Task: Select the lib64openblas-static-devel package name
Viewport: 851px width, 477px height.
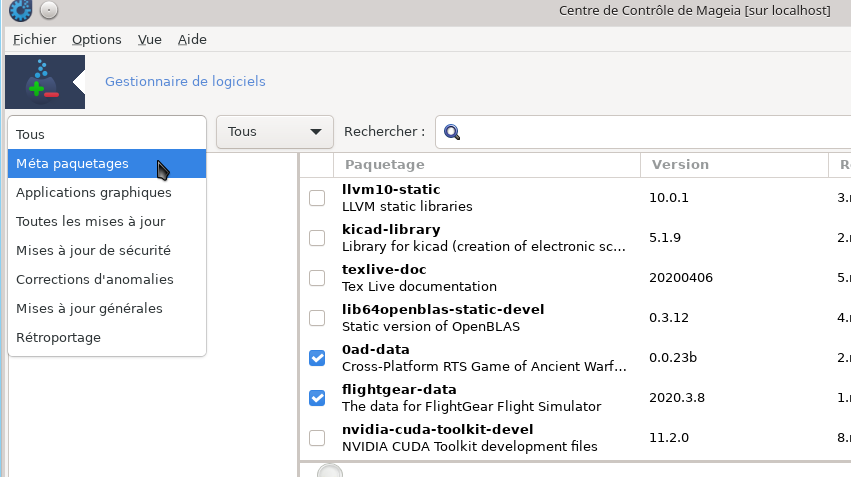Action: [x=443, y=309]
